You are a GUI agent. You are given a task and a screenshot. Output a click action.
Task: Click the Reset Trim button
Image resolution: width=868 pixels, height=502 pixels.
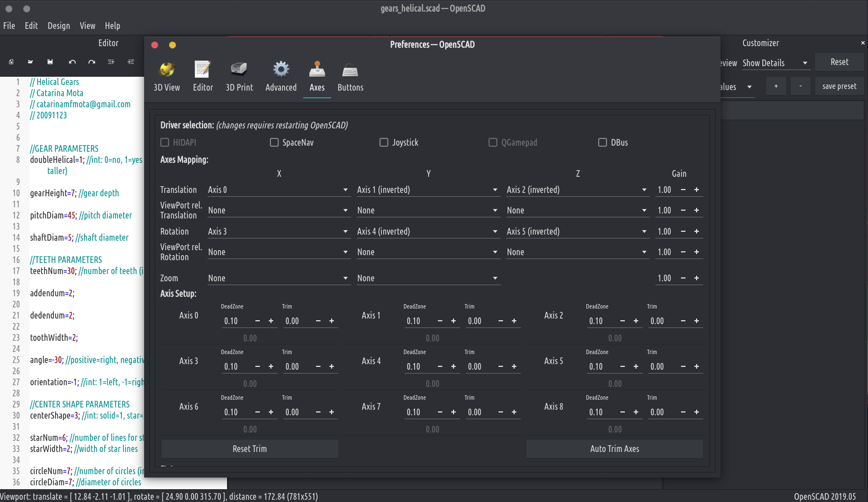point(250,449)
